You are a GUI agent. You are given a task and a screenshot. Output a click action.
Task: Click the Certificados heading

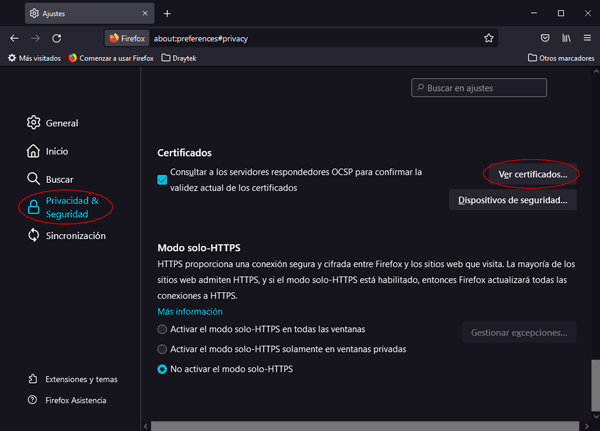184,153
